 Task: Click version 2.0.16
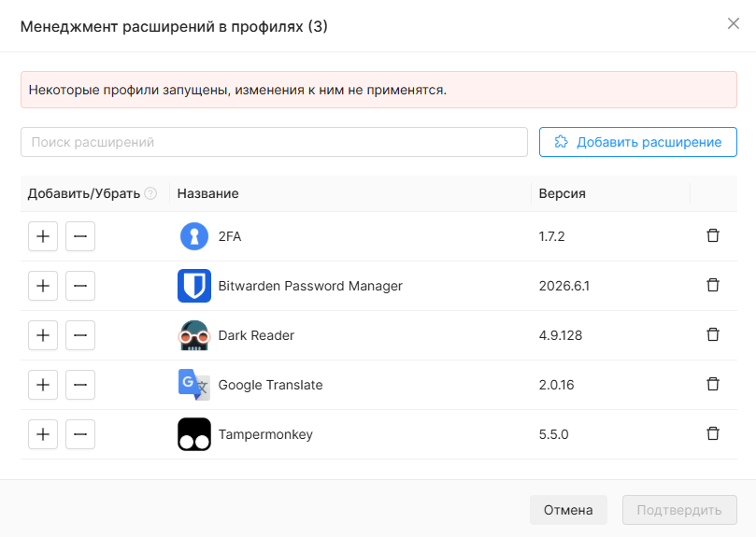point(556,385)
